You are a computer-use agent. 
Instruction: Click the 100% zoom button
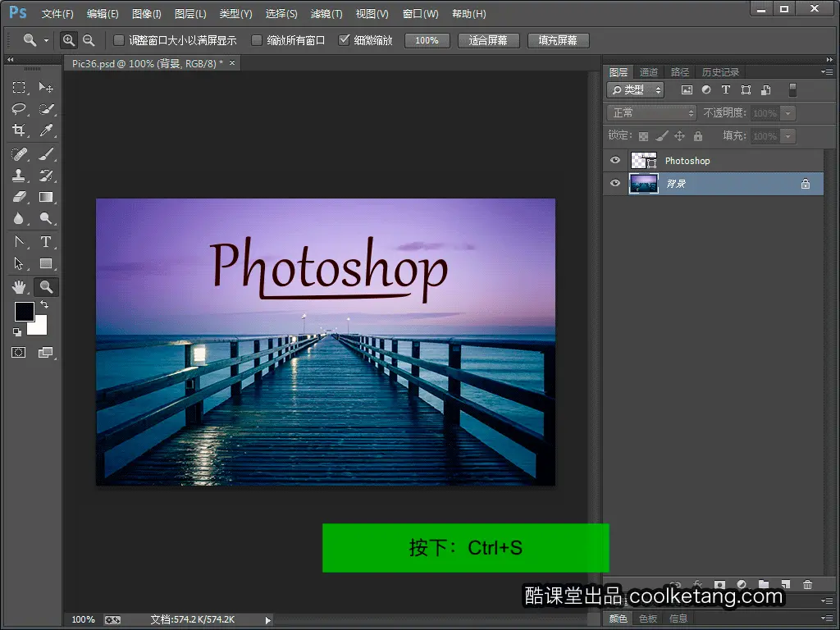tap(427, 41)
